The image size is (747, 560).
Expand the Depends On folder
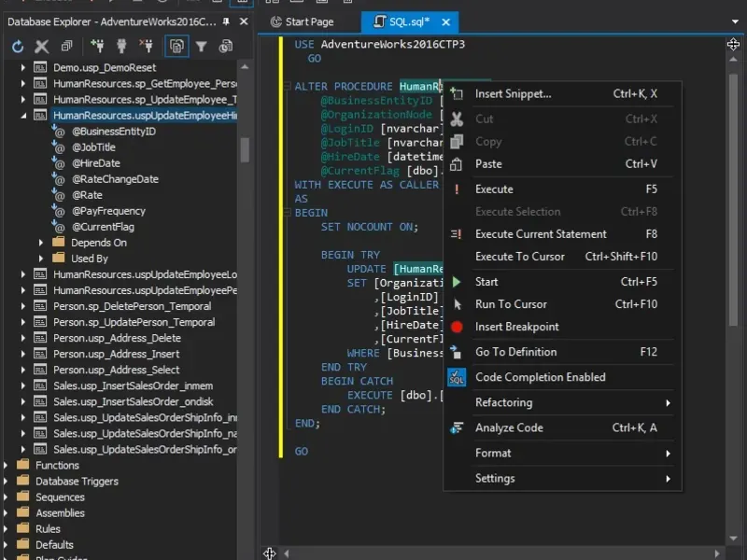41,243
